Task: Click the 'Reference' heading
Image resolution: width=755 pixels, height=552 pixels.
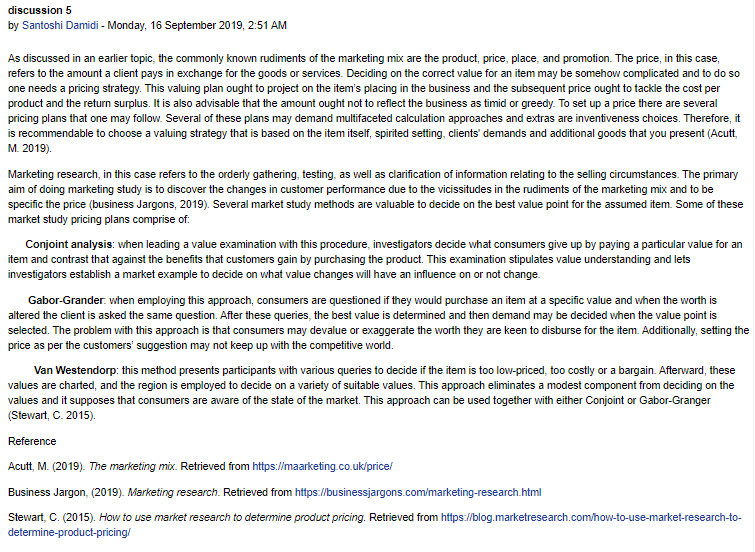Action: coord(32,441)
